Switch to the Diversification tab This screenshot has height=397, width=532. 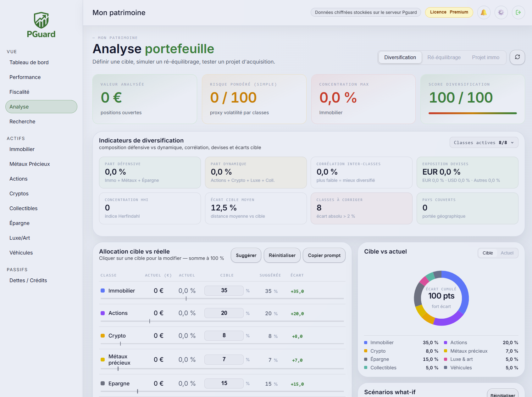tap(400, 58)
